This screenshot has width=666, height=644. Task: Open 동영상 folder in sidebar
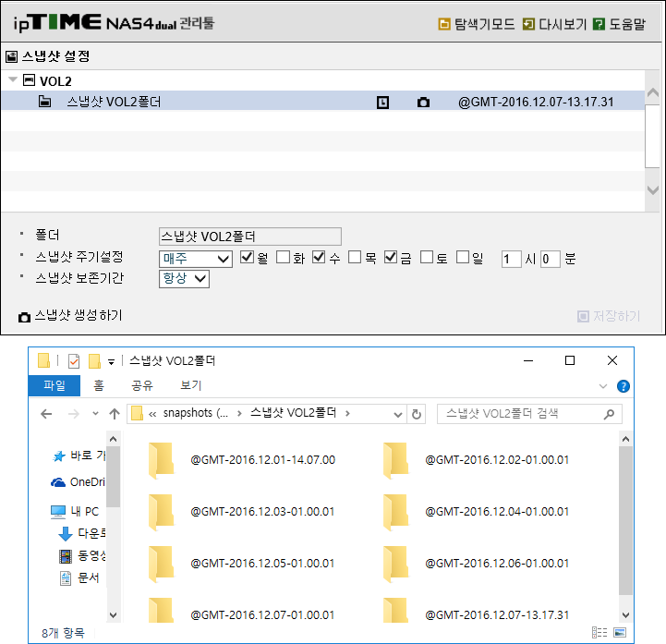[x=82, y=555]
